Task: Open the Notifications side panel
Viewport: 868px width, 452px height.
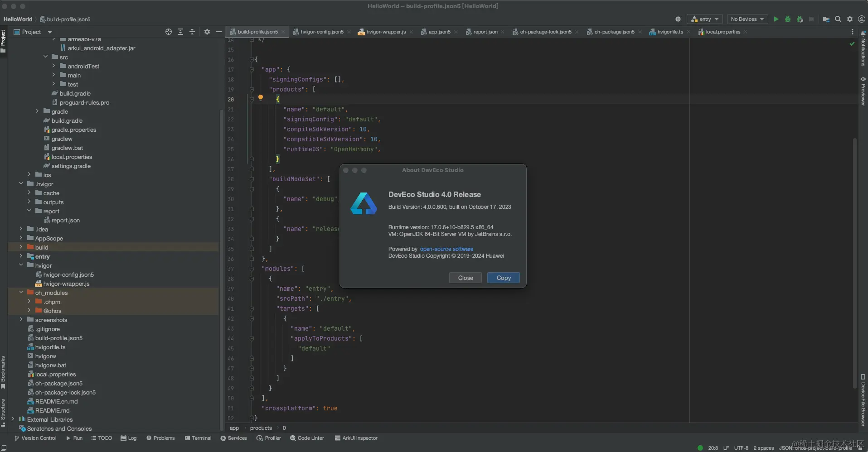Action: pos(863,49)
